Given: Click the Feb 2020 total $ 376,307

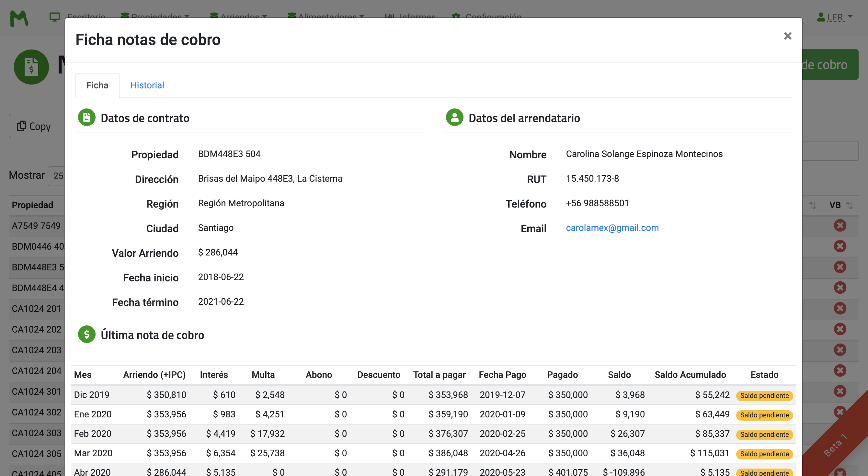Looking at the screenshot, I should click(x=448, y=434).
